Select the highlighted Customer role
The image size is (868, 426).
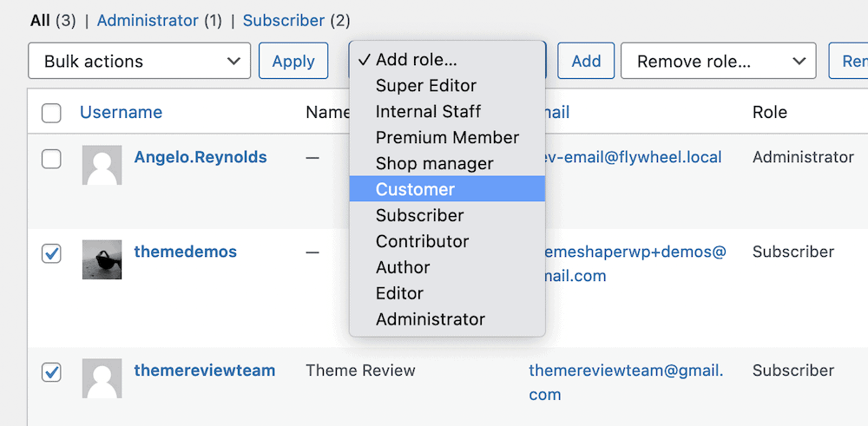point(447,189)
